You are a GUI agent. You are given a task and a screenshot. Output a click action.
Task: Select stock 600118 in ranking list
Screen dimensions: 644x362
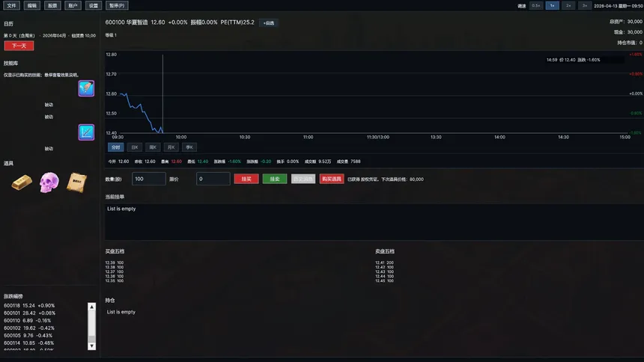29,305
